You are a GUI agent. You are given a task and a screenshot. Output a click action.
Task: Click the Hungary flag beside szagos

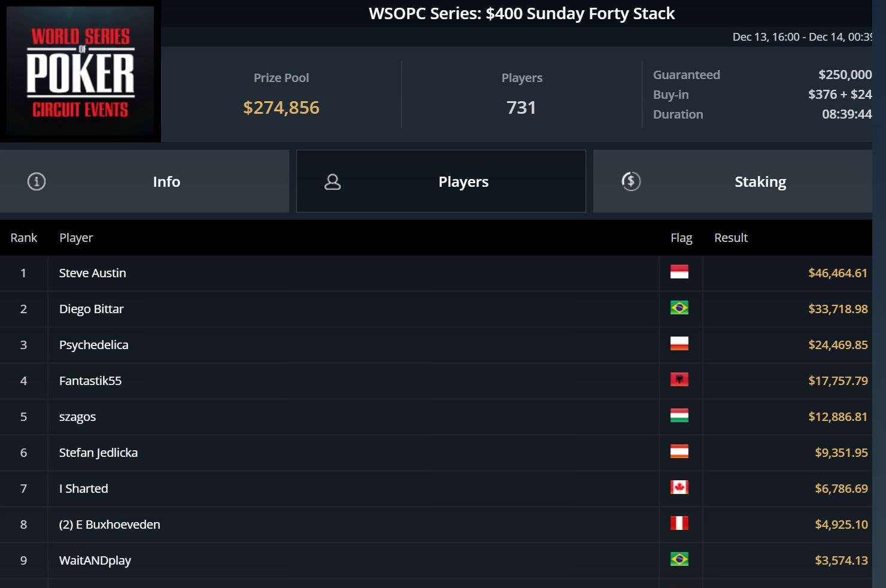679,416
